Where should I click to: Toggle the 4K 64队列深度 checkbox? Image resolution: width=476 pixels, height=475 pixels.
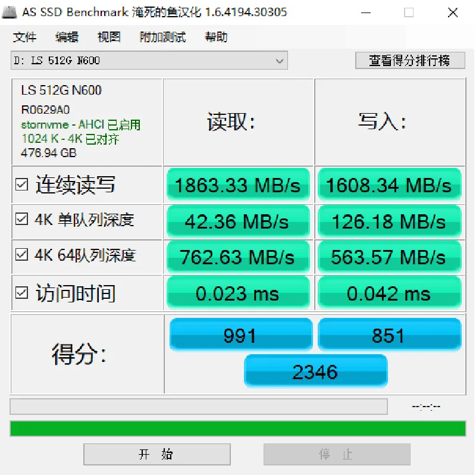[21, 255]
